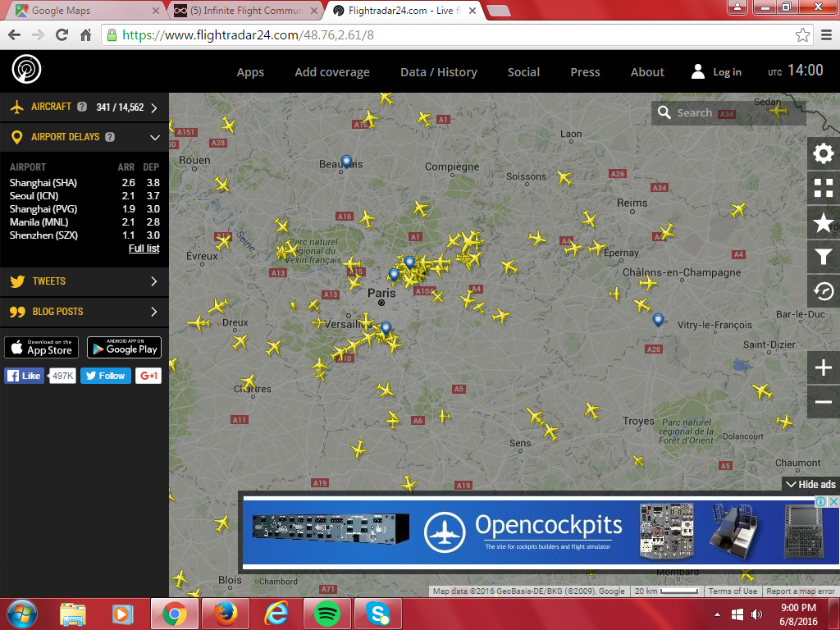Viewport: 840px width, 630px height.
Task: Click the taskbar volume speaker icon
Action: click(756, 614)
